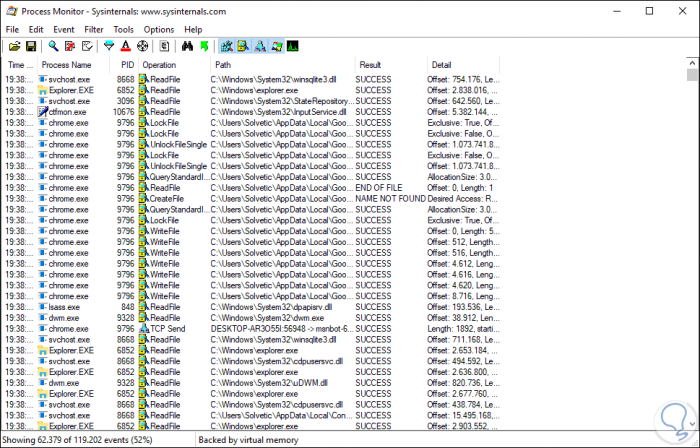This screenshot has height=448, width=700.
Task: Select 'Length: 1892' detail cell
Action: click(x=463, y=328)
